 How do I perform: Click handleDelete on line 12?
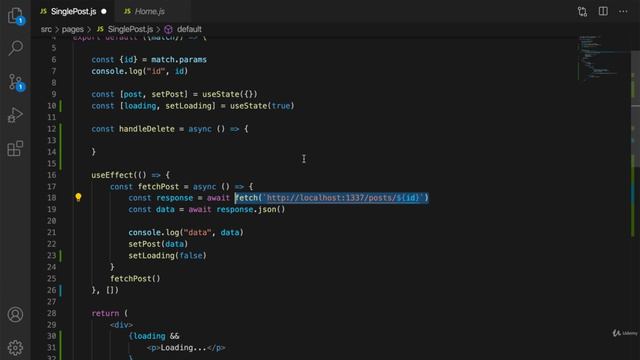[x=147, y=129]
